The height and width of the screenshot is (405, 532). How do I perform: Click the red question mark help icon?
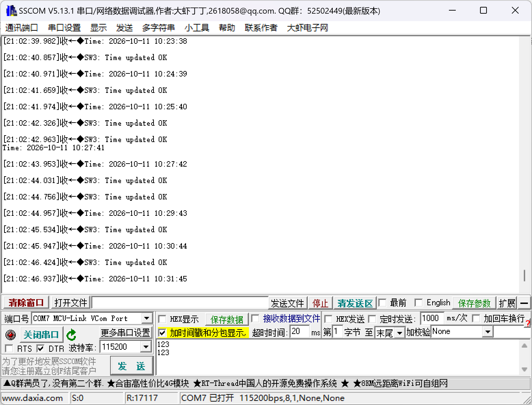pyautogui.click(x=528, y=323)
